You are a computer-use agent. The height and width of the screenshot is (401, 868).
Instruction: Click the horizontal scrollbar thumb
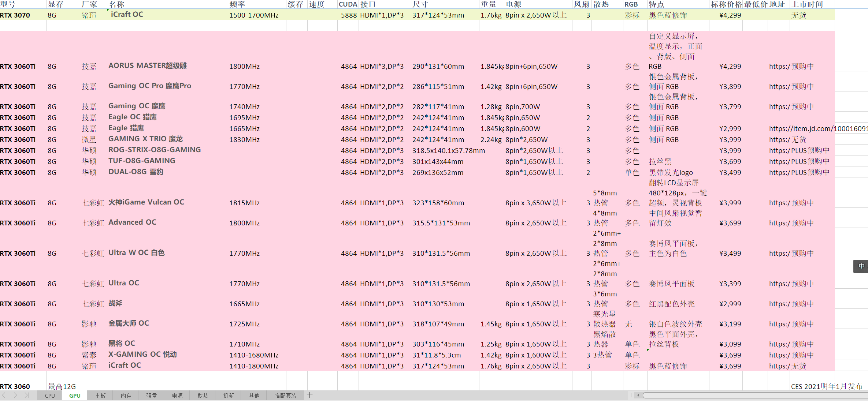[754, 395]
